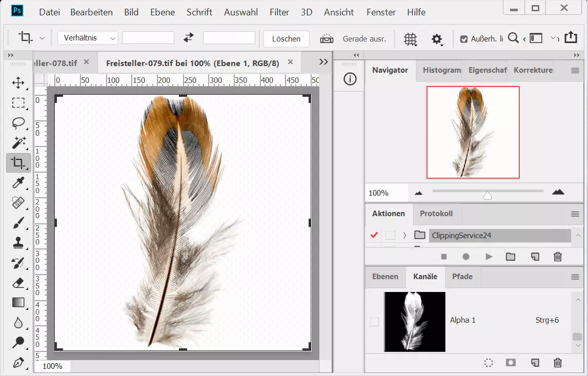
Task: Select the Magic Wand tool
Action: coord(18,143)
